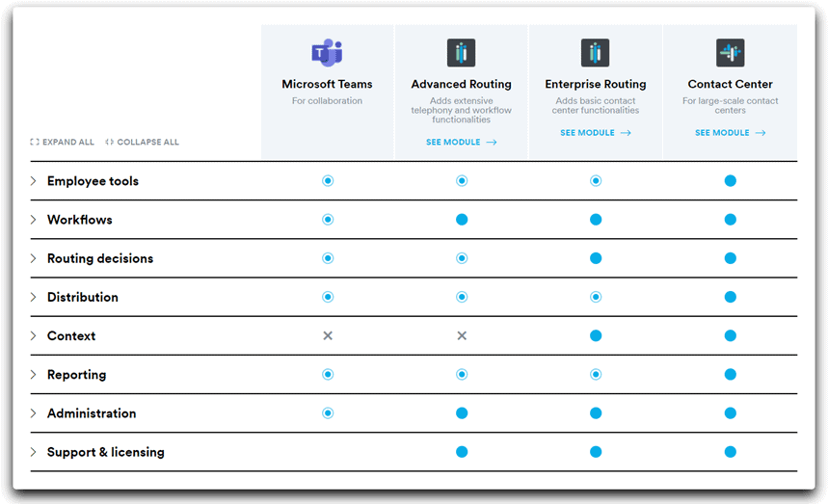
Task: Click the 'For collaboration' description text
Action: [x=327, y=101]
